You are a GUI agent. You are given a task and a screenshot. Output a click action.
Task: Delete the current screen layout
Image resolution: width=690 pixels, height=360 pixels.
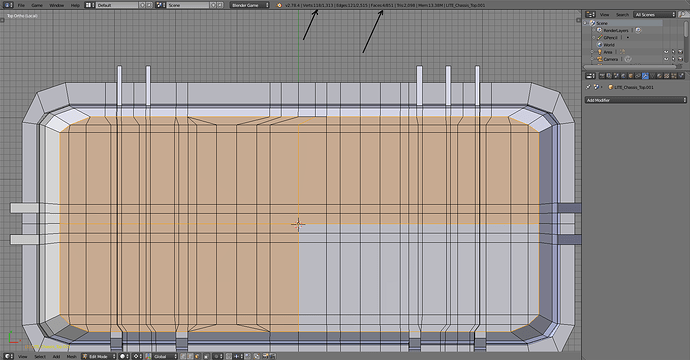click(149, 5)
